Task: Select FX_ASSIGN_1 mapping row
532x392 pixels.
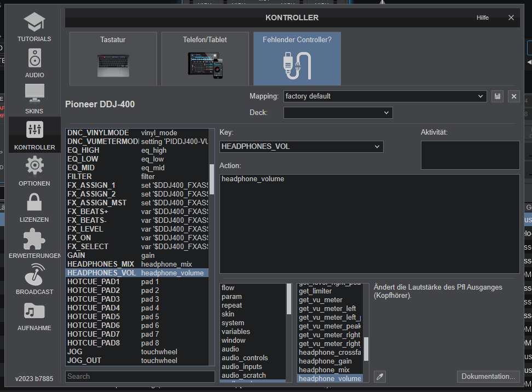Action: tap(137, 185)
